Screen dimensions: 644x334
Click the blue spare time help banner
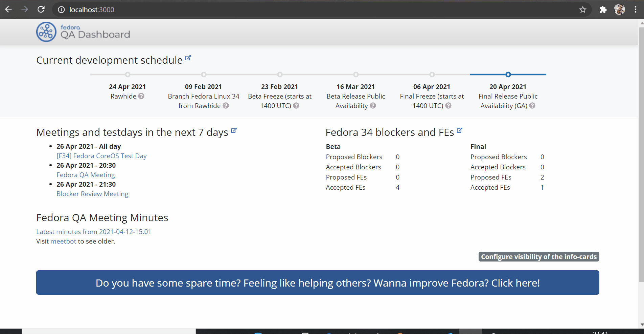click(x=318, y=283)
